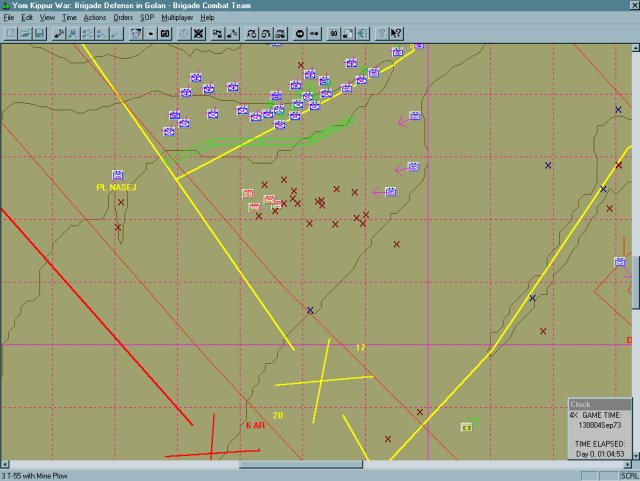Click the first of the two unit-arrow icons after X icon
640x481 pixels.
[x=218, y=33]
